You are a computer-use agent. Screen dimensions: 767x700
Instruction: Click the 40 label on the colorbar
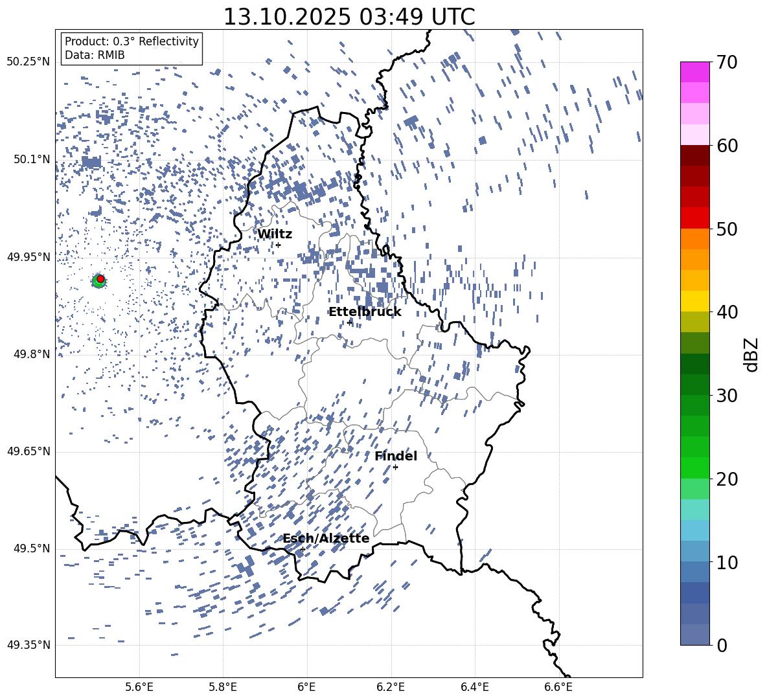pos(727,312)
